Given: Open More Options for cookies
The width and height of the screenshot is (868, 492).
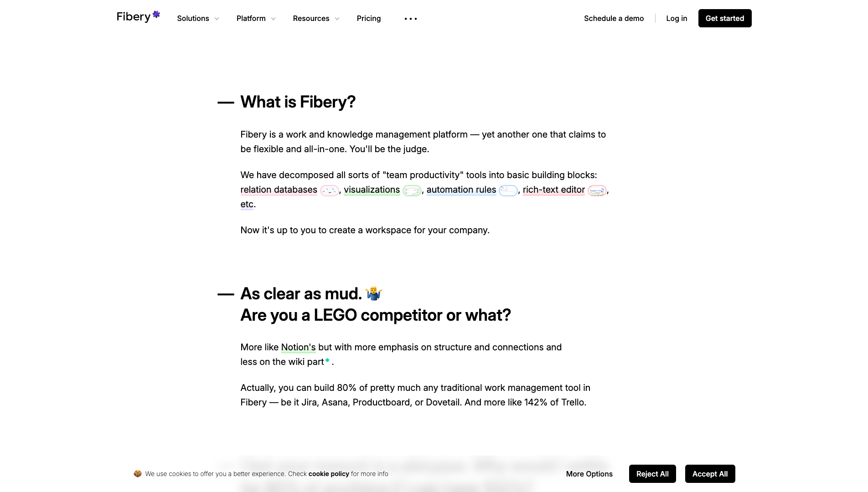Looking at the screenshot, I should 589,474.
